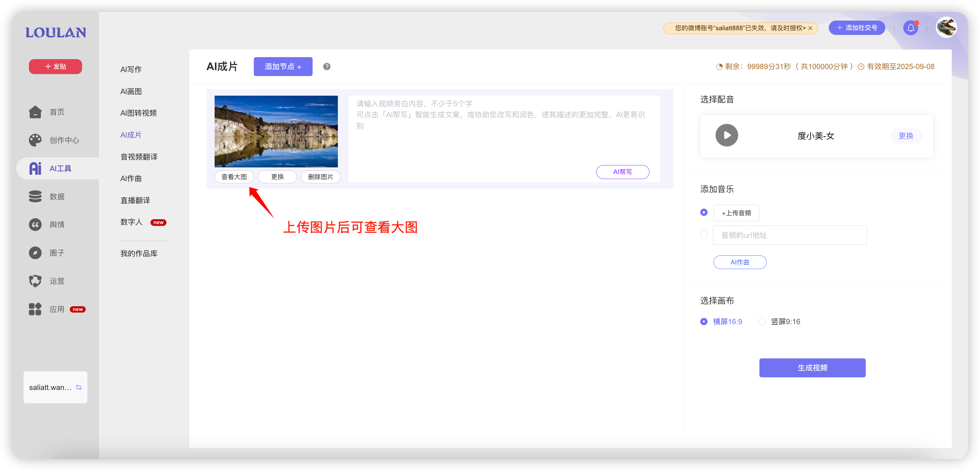The height and width of the screenshot is (471, 980).
Task: Click the 剩余：99989分31秒 text
Action: click(x=758, y=66)
